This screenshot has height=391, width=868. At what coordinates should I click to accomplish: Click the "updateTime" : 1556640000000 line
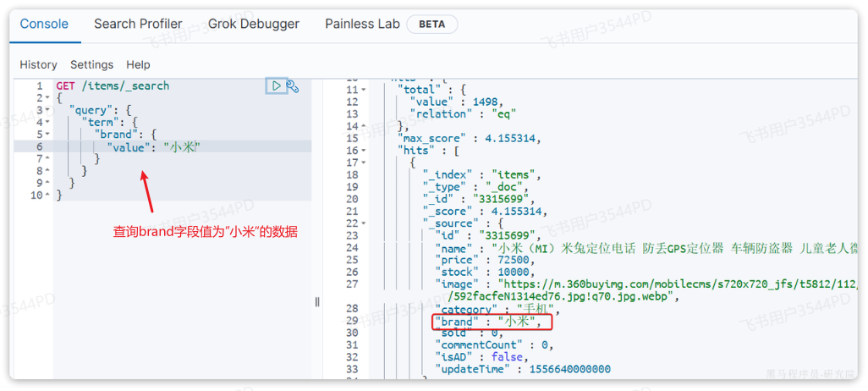(523, 369)
